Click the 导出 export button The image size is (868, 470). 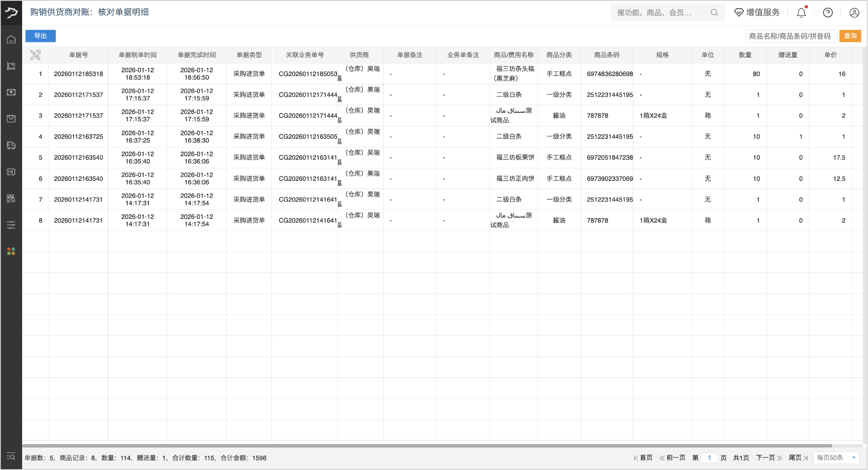point(40,36)
